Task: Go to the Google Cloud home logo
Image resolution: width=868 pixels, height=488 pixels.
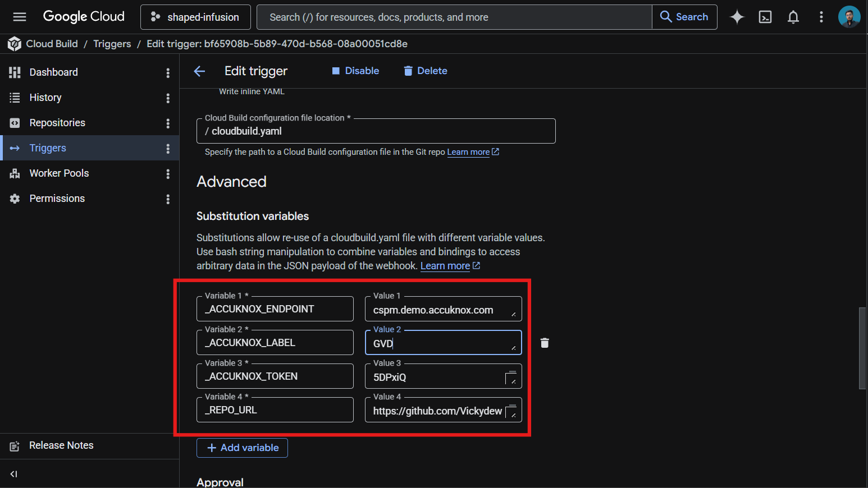Action: [84, 17]
